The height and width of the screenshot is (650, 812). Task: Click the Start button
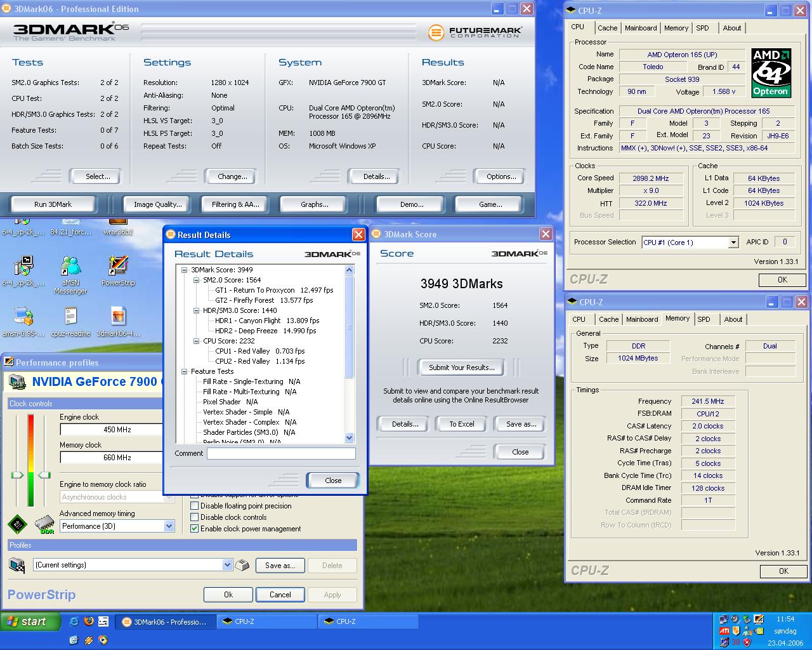(30, 621)
